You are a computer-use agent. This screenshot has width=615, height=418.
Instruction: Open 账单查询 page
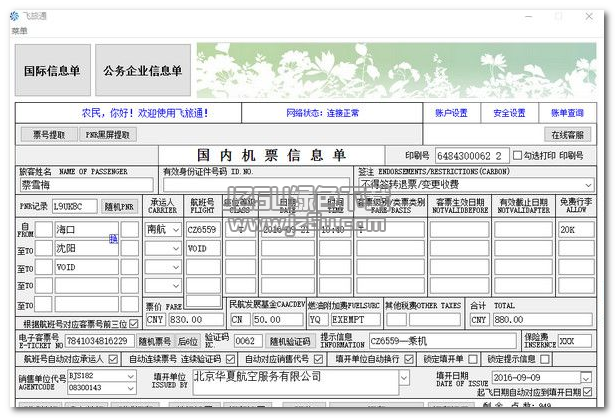click(567, 113)
